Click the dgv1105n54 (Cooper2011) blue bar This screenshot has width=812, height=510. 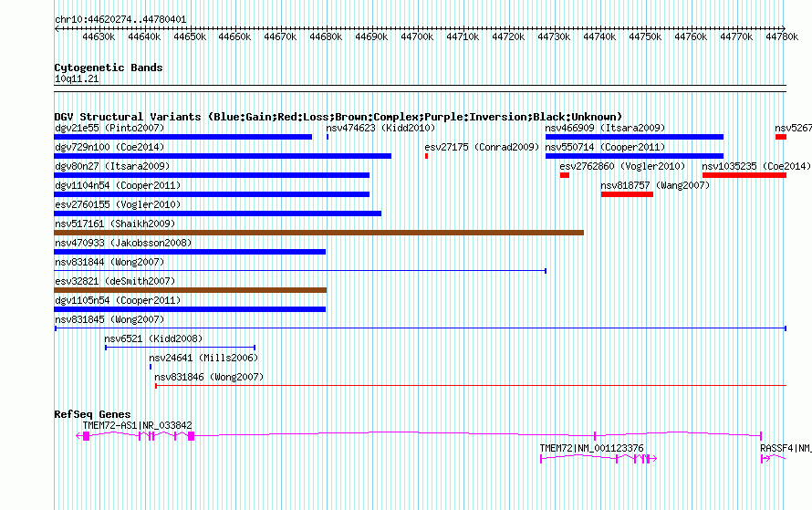point(190,309)
